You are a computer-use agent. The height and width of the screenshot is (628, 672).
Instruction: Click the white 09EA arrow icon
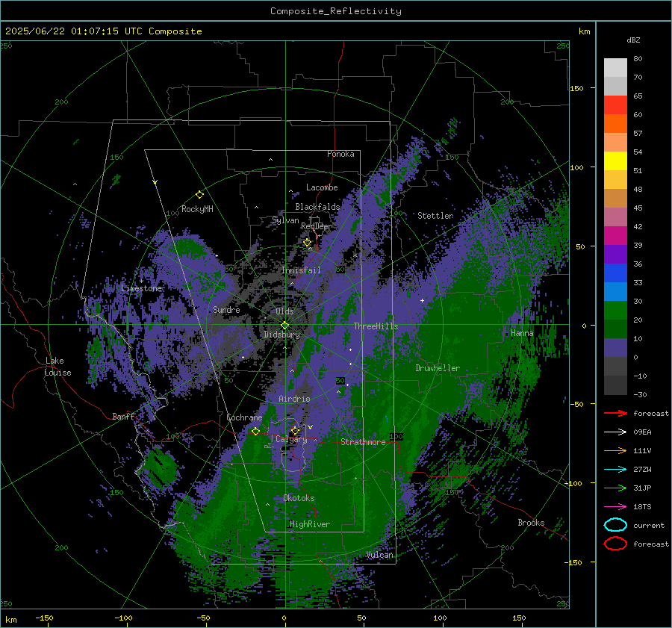615,432
